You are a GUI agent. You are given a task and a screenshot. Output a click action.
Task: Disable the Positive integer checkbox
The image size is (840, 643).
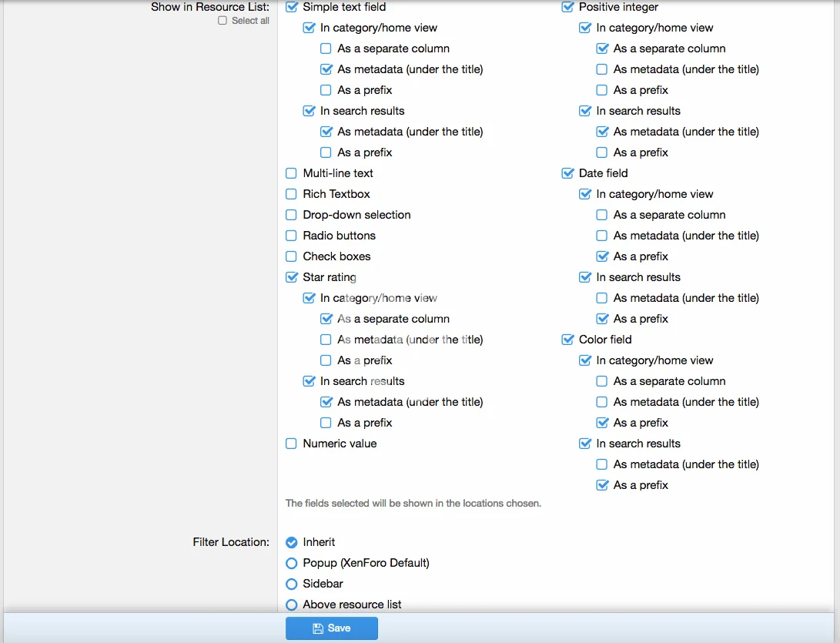point(567,7)
